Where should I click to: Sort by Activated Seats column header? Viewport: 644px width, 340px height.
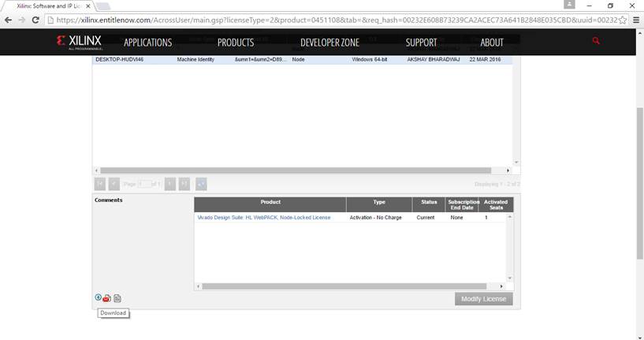tap(496, 204)
